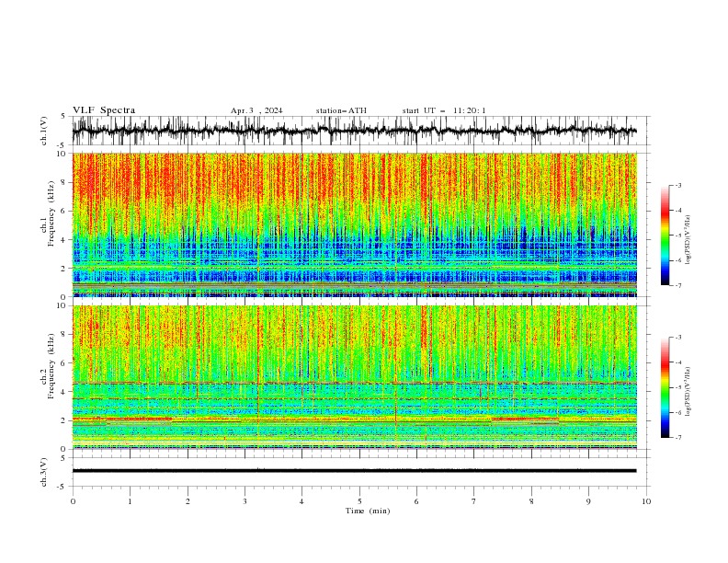Click the "6" kHz tick of ch.1 spectrogram
This screenshot has width=728, height=563.
pos(65,211)
